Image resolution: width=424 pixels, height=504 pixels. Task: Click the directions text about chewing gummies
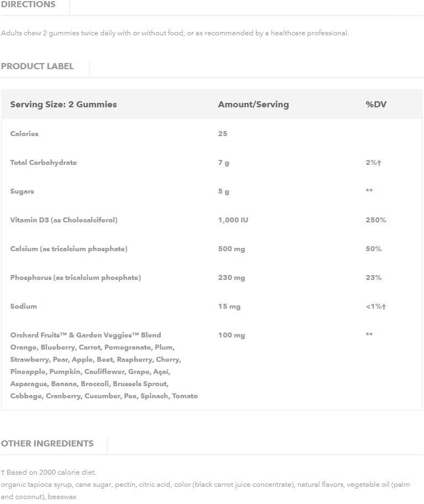coord(175,33)
